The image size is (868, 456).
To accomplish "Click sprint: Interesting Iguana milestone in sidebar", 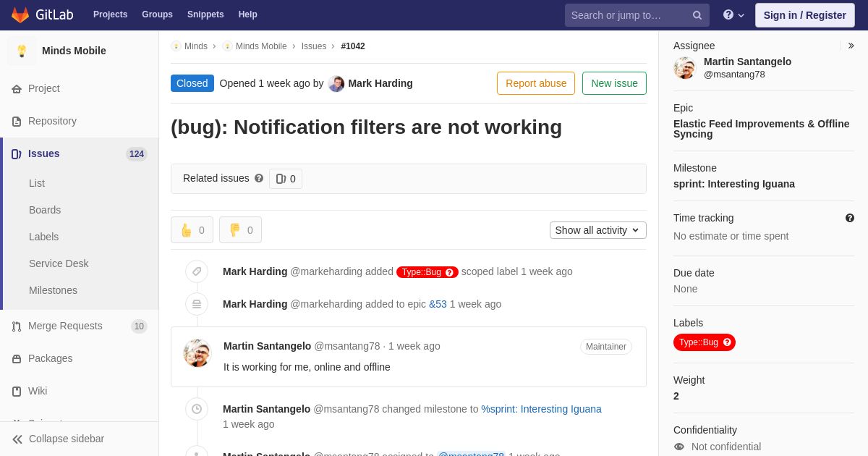I will 734,184.
